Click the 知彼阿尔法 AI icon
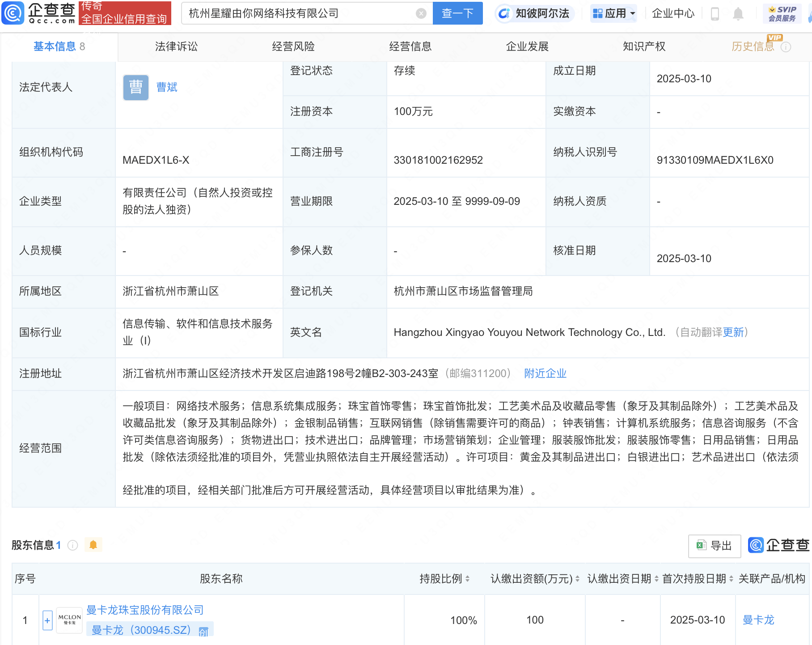Viewport: 812px width, 645px height. [x=504, y=13]
